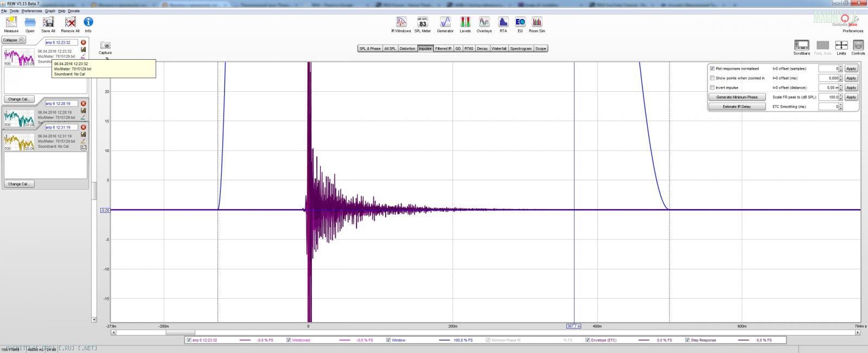Enable Invert impulse checkbox
Screen dimensions: 868x353
712,87
